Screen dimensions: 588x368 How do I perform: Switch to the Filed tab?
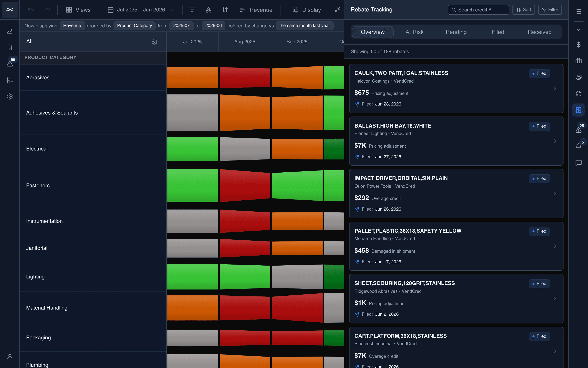498,32
